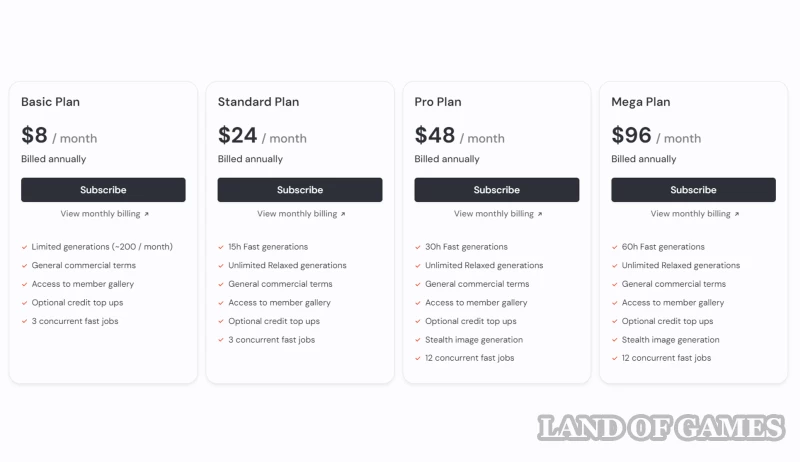This screenshot has height=462, width=800.
Task: Click checkmark next to Pro Stealth image generation
Action: point(418,340)
